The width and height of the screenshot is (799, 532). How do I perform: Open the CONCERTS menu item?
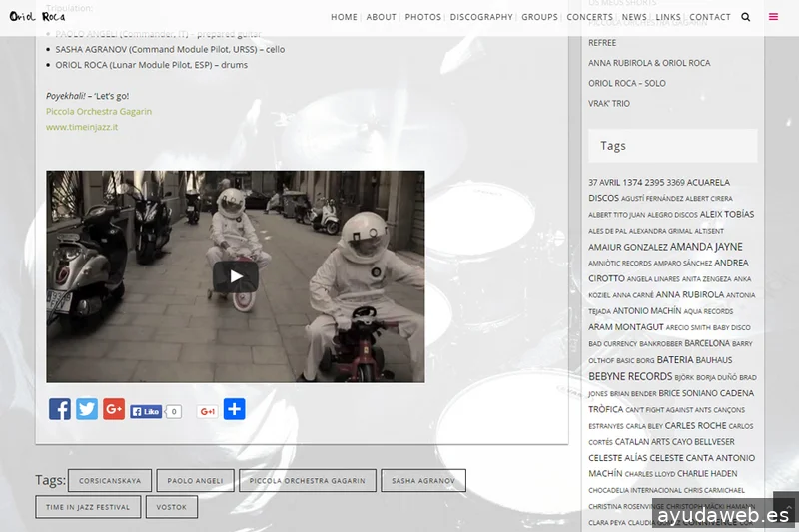coord(589,17)
